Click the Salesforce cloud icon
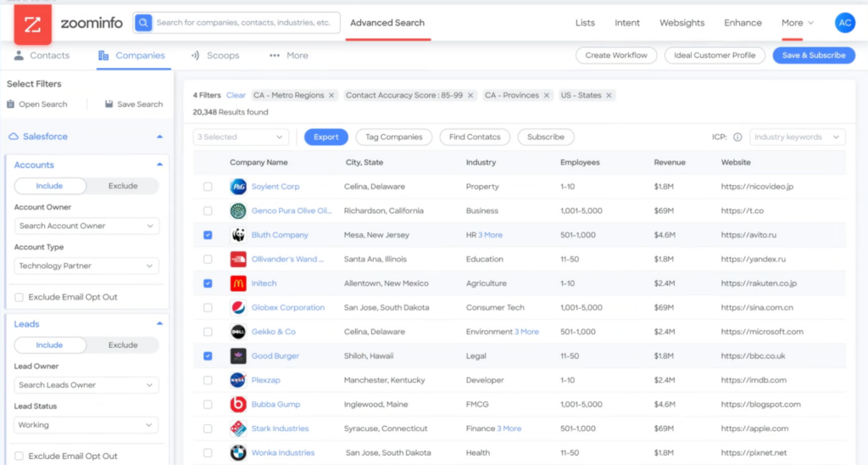 click(14, 137)
